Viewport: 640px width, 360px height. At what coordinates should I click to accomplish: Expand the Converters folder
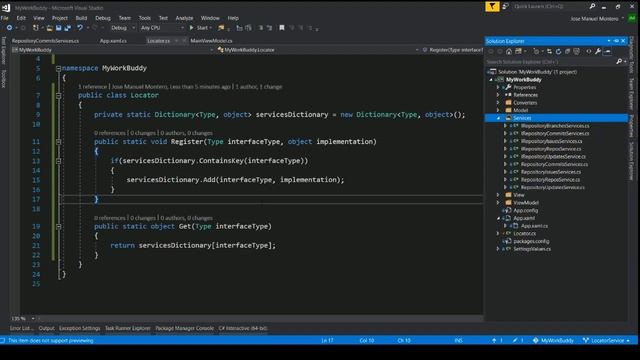coord(498,102)
